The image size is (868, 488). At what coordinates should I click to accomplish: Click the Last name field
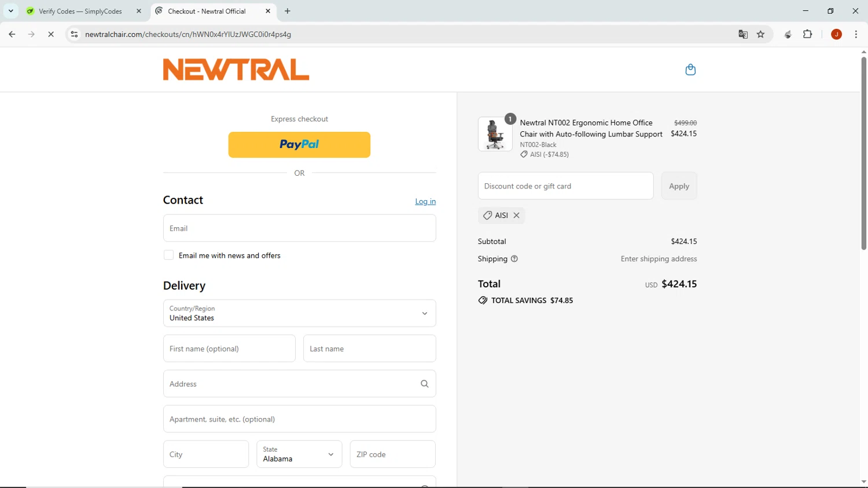pyautogui.click(x=369, y=349)
